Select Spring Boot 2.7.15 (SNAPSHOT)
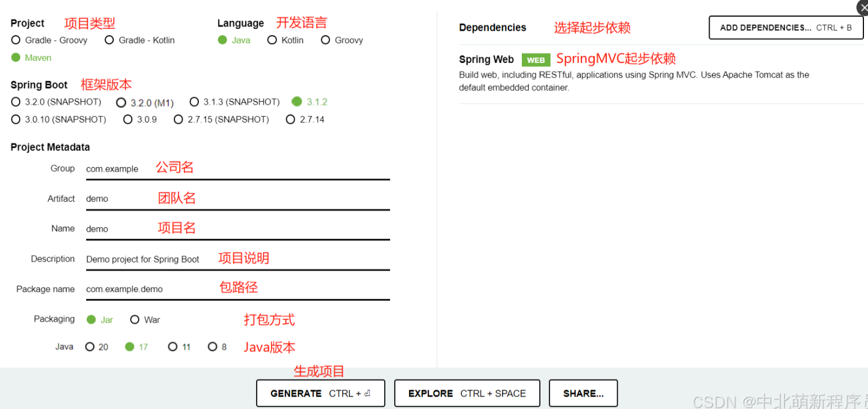The height and width of the screenshot is (409, 868). point(221,119)
